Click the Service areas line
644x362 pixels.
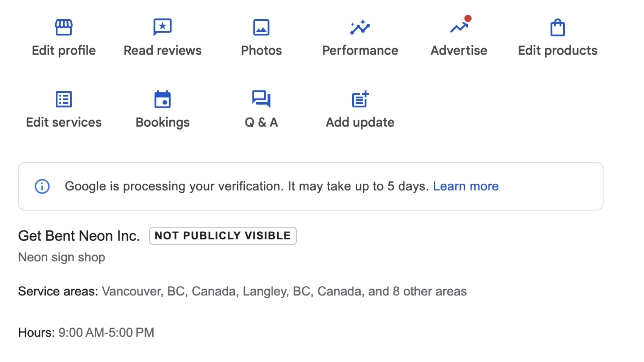coord(242,291)
